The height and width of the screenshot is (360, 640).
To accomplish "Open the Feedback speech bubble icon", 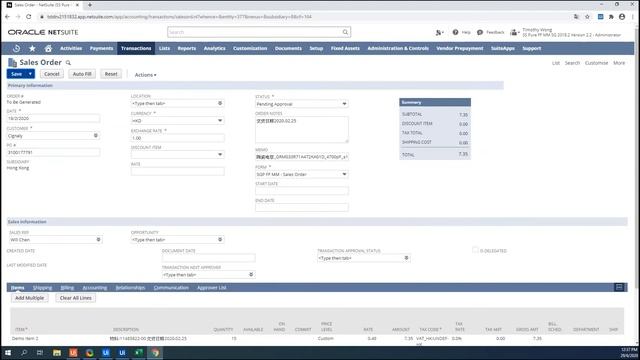I will click(480, 32).
